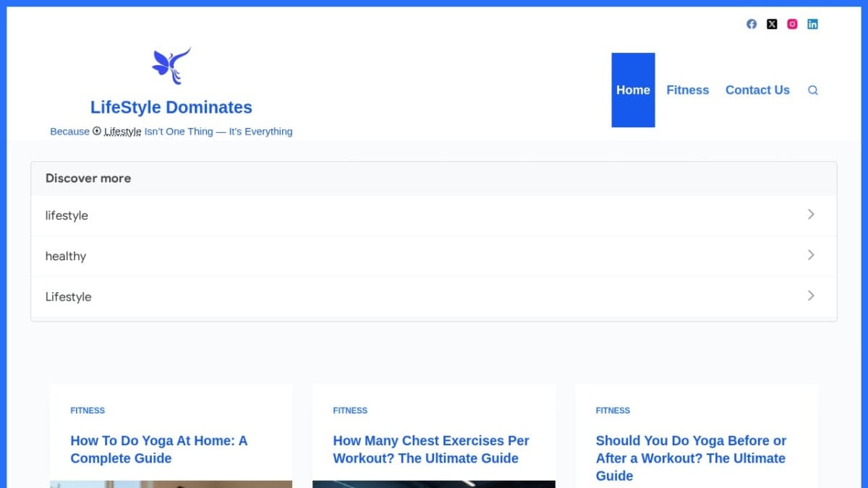Go to the Fitness menu item

coord(687,90)
